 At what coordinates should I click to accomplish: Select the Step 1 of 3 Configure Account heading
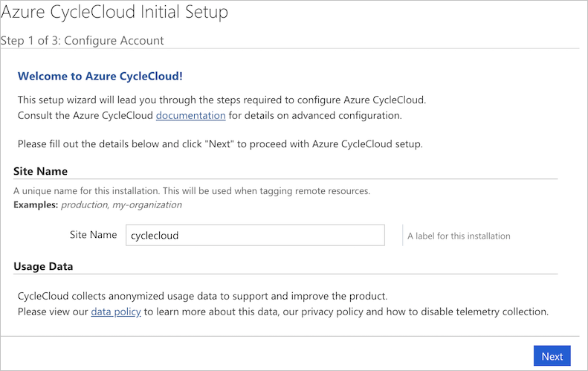click(x=82, y=40)
